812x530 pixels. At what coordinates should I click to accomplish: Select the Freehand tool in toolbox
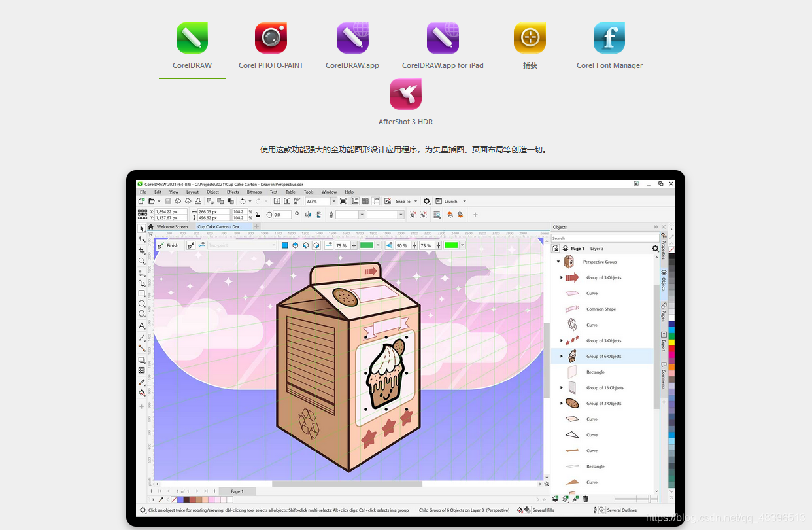[141, 274]
